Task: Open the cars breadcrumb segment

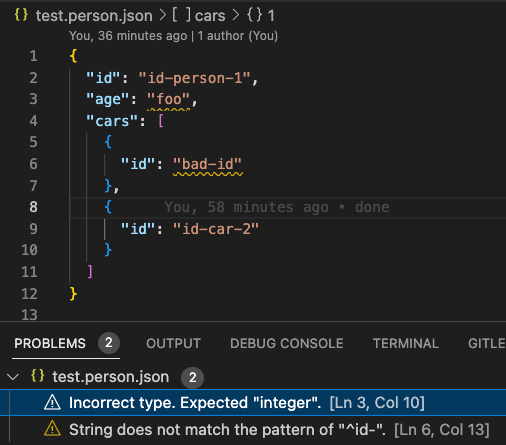Action: click(210, 16)
